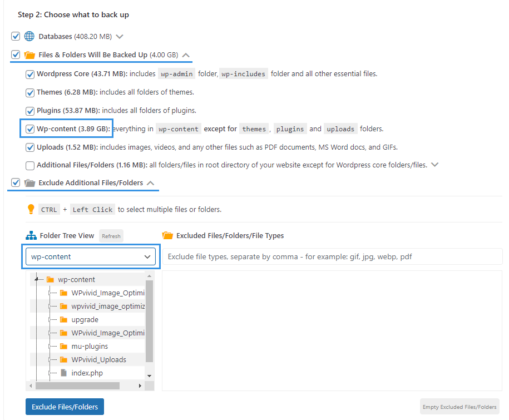Click 'Step 2: Choose what to back up' heading
The image size is (509, 420).
point(73,14)
